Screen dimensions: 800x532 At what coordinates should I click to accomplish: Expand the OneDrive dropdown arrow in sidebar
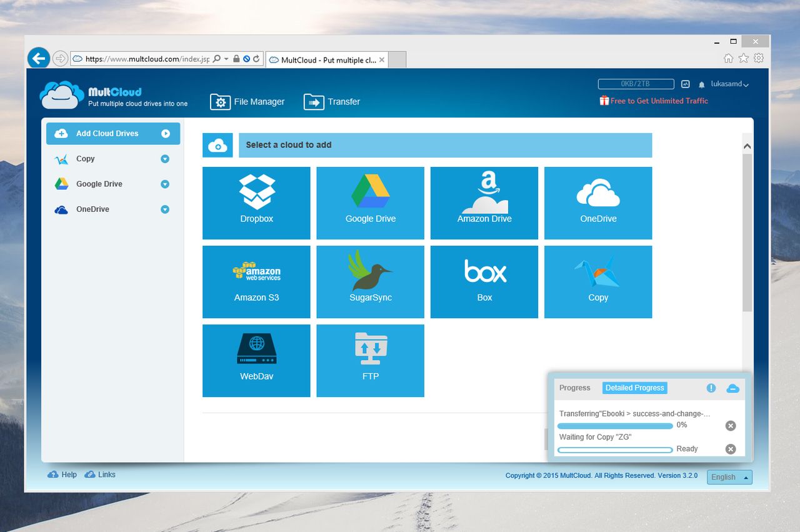[x=165, y=209]
